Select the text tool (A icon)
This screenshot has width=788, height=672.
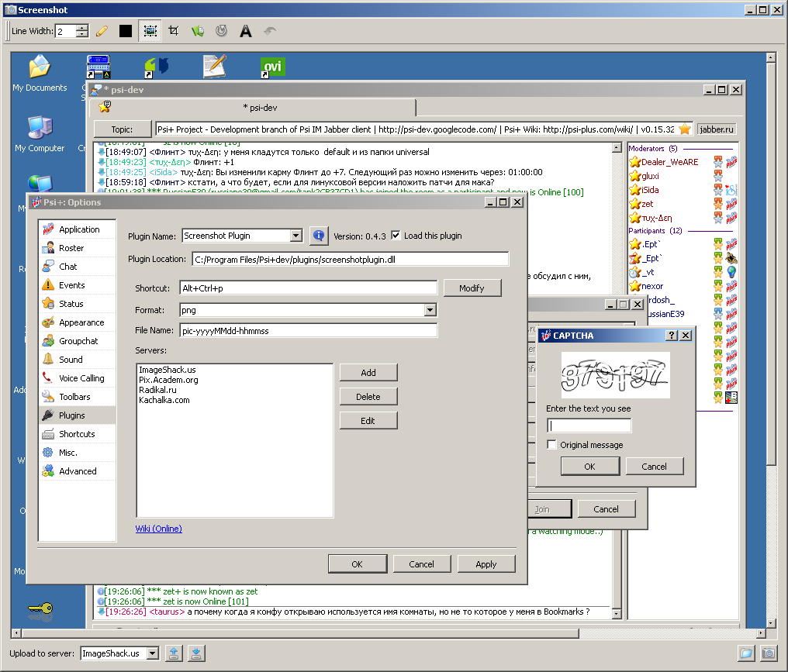[245, 30]
